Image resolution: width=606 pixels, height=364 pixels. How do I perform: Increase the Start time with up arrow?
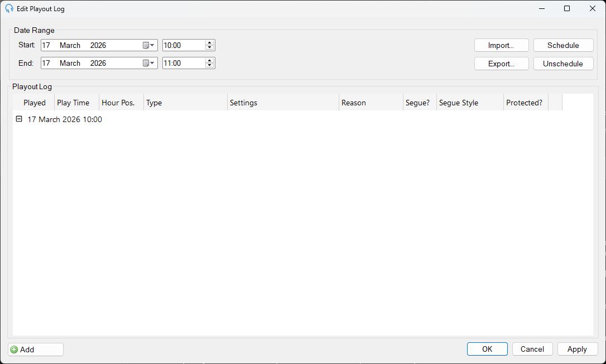pyautogui.click(x=209, y=43)
